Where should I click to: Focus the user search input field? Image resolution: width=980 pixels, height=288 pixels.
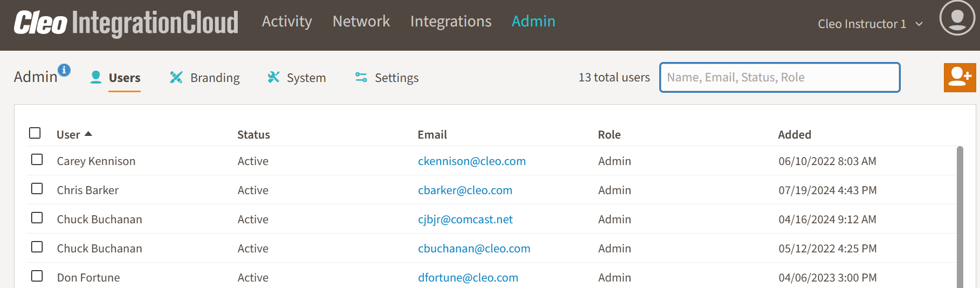click(x=779, y=78)
